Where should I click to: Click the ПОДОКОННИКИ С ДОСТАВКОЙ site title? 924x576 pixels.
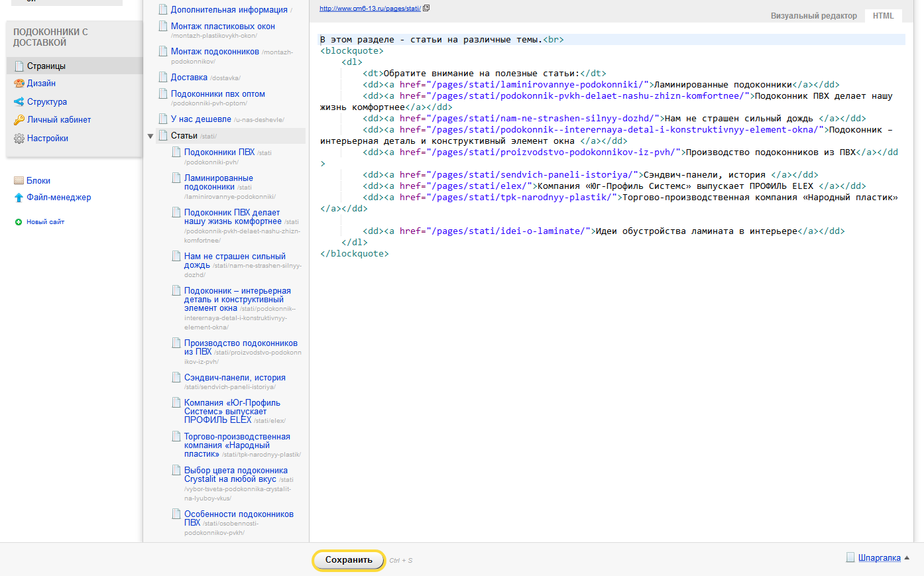50,37
